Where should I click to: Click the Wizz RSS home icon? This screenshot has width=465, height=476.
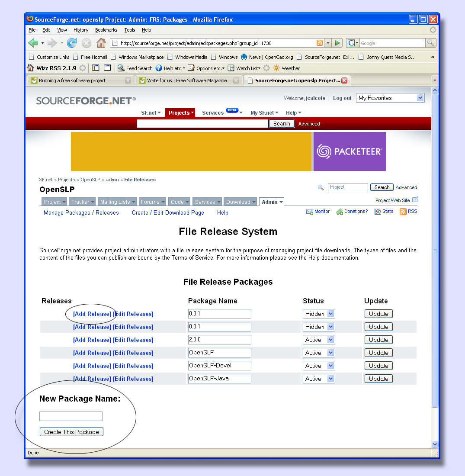[x=30, y=68]
